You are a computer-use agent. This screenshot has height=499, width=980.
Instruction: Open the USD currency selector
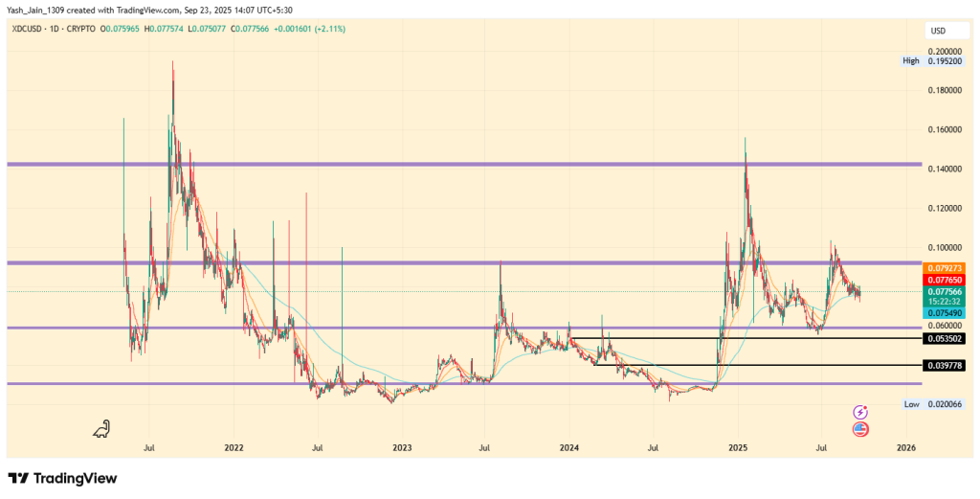(937, 31)
